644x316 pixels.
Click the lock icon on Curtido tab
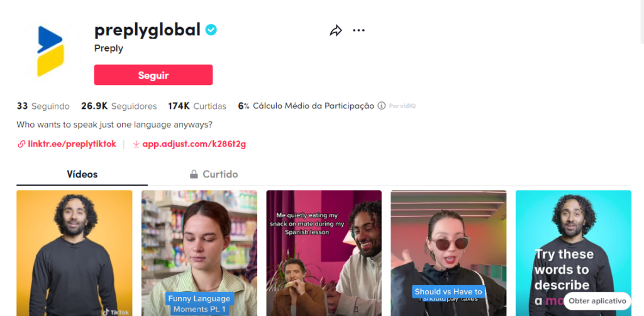click(194, 174)
